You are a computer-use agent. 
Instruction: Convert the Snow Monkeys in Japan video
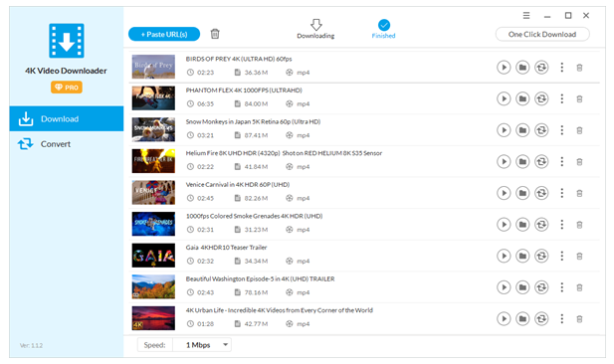(541, 130)
